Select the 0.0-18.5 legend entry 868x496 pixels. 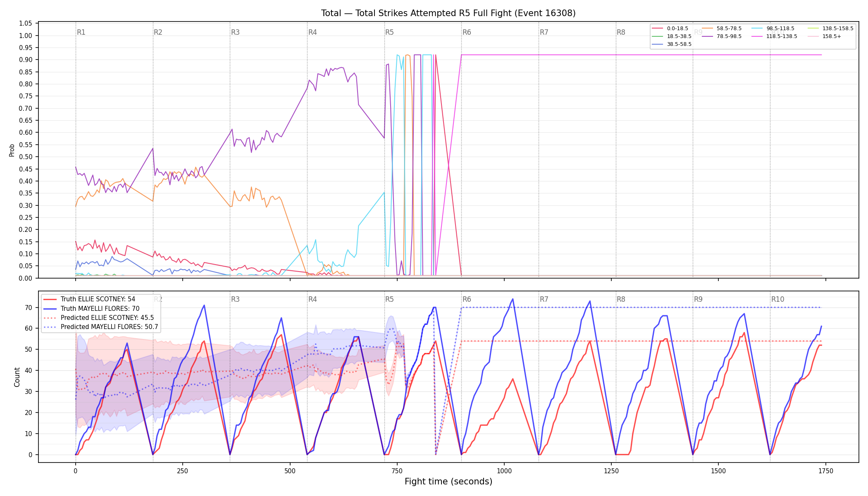coord(670,29)
